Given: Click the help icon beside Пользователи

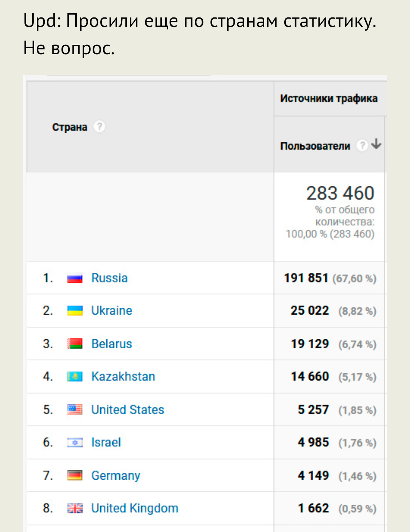Looking at the screenshot, I should 363,145.
